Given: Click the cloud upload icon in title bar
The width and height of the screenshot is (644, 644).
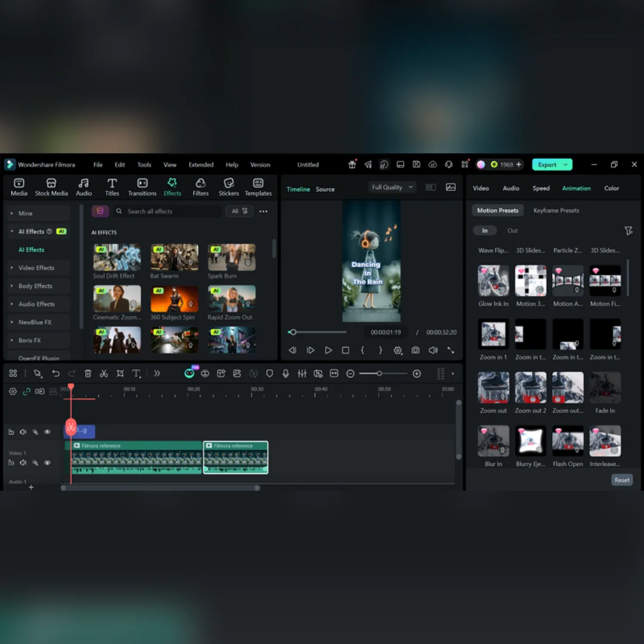Looking at the screenshot, I should coord(432,165).
